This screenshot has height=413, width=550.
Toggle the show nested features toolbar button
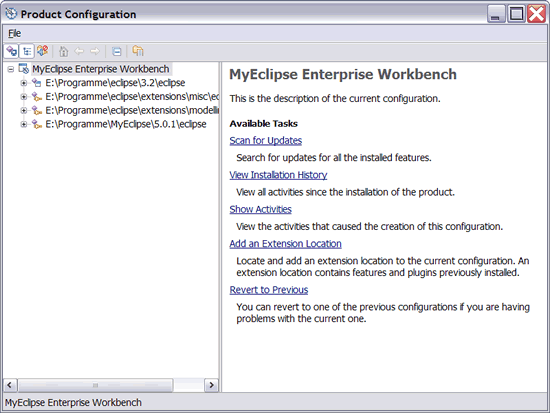point(27,52)
